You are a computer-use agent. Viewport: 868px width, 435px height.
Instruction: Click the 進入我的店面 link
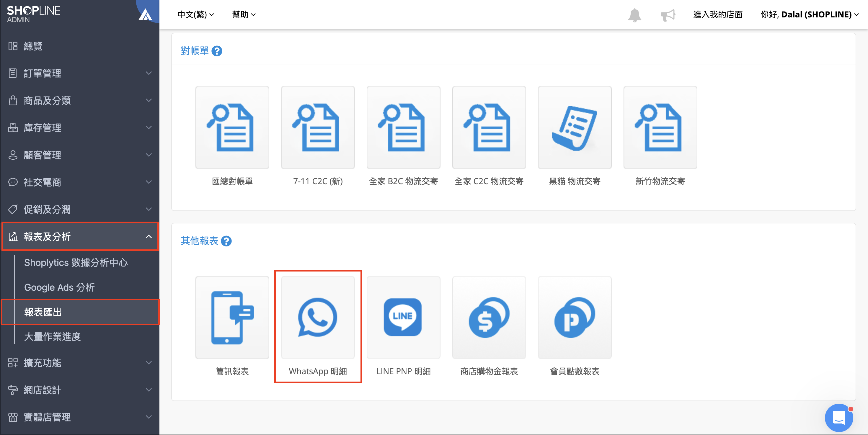(718, 14)
